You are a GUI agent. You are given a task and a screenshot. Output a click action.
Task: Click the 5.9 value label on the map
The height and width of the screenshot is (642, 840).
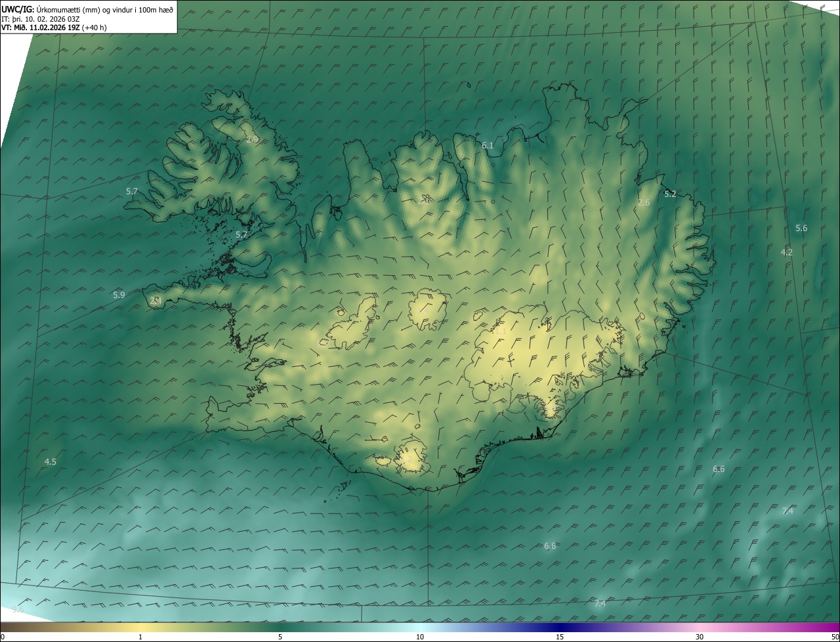[x=119, y=295]
